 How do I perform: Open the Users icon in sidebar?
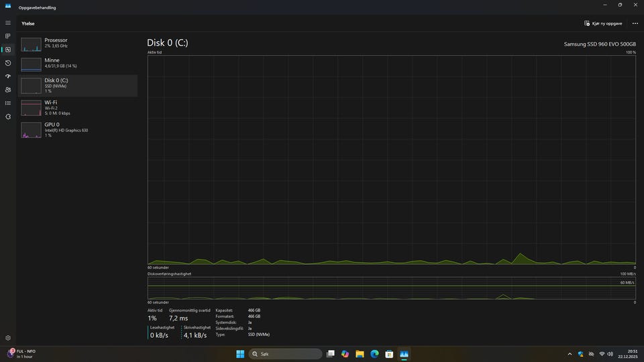point(8,89)
